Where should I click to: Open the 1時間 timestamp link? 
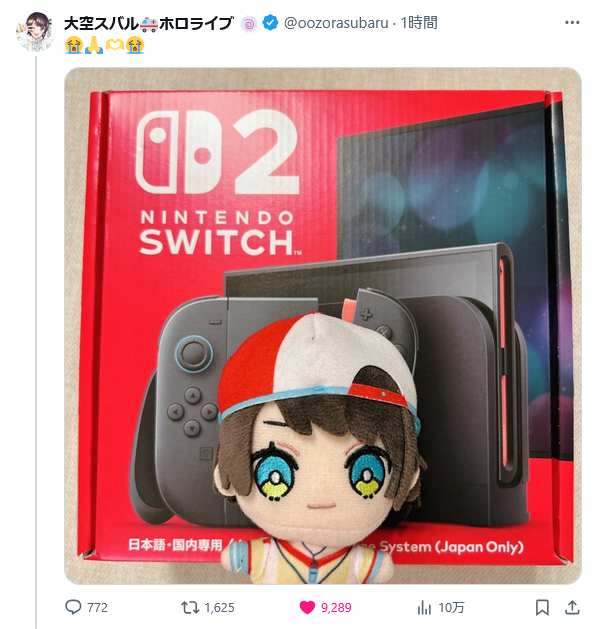point(419,23)
